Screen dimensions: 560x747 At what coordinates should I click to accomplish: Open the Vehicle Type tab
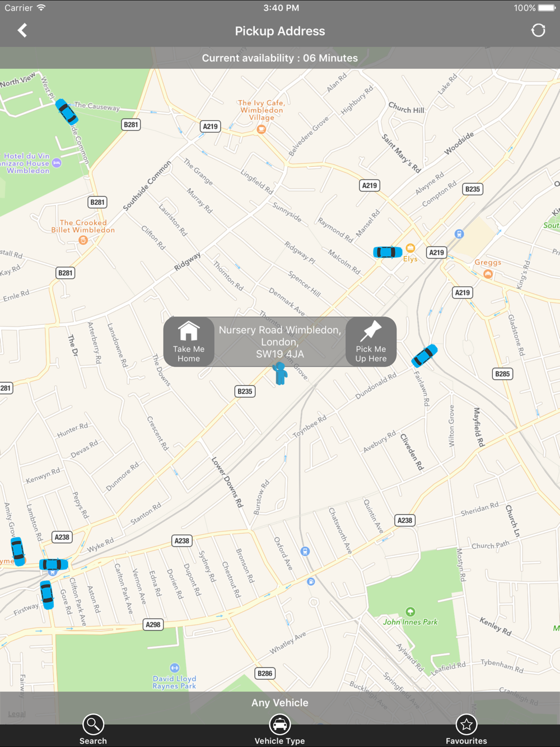click(x=279, y=730)
